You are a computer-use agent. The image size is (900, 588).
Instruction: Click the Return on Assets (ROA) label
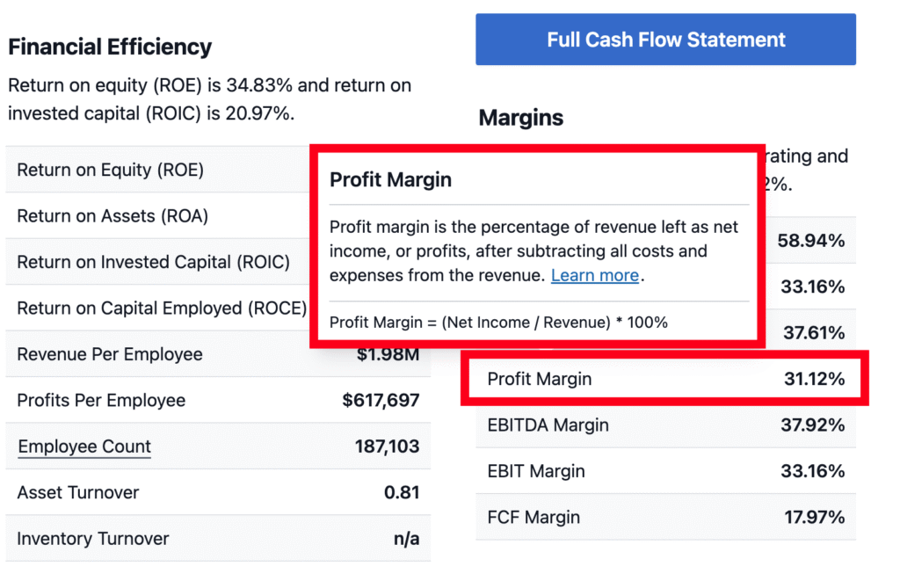112,216
